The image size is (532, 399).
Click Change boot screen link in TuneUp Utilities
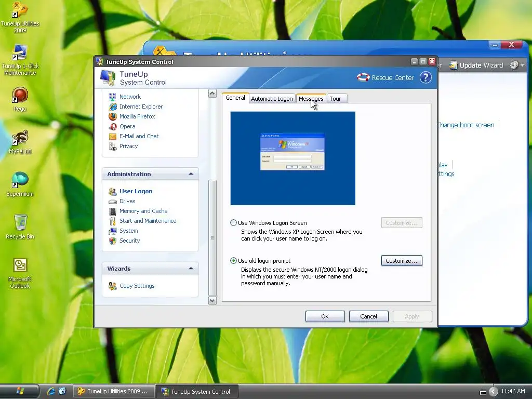[x=466, y=125]
